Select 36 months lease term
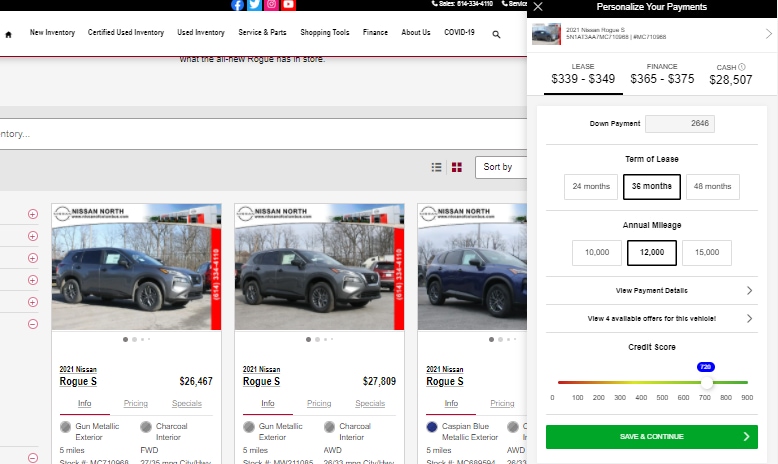 [651, 187]
